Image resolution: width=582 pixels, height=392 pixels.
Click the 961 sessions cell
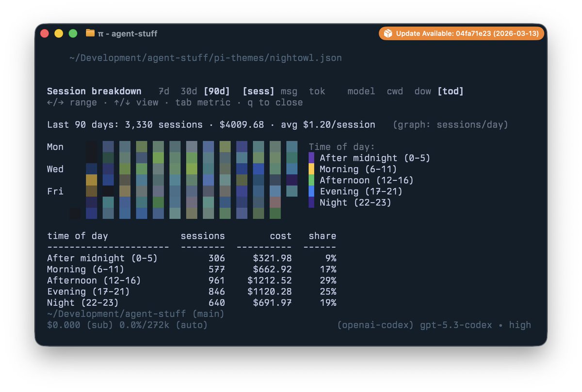pos(217,281)
